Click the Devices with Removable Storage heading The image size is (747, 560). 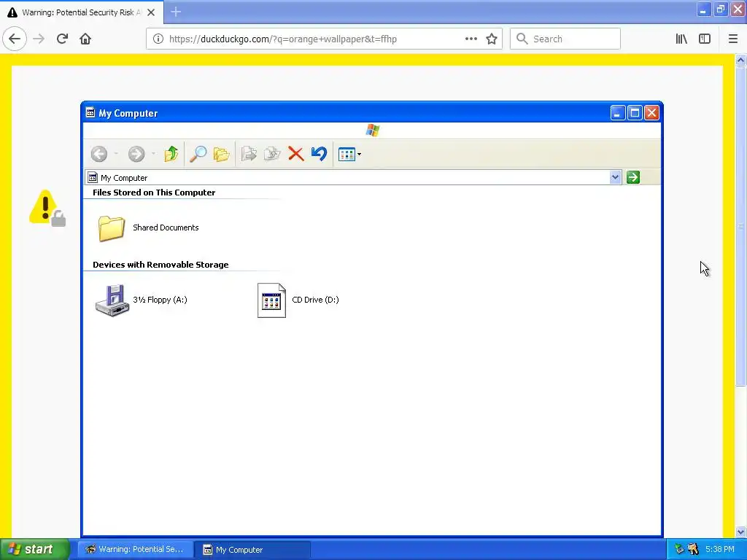[x=160, y=265]
